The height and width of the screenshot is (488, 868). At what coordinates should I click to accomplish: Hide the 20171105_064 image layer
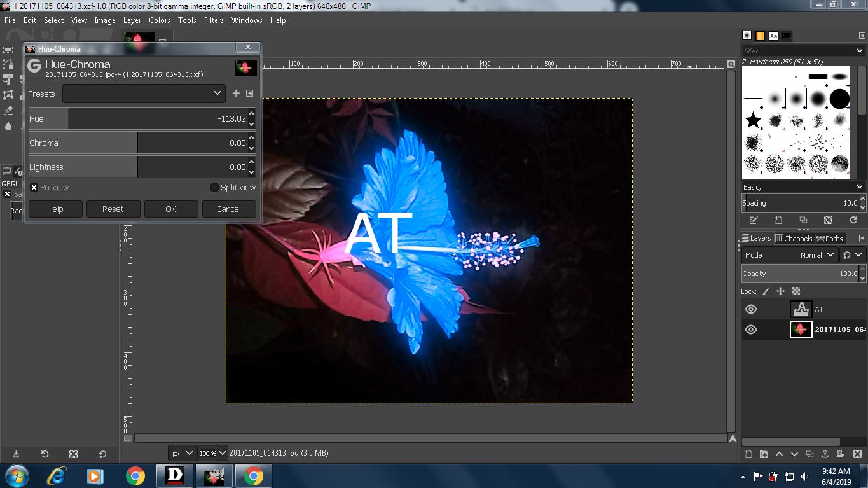[751, 330]
